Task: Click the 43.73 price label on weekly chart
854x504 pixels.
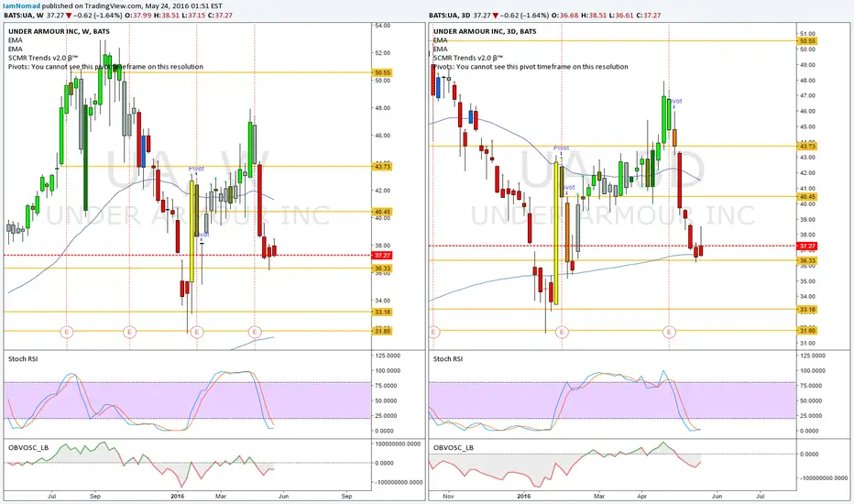Action: pyautogui.click(x=382, y=166)
